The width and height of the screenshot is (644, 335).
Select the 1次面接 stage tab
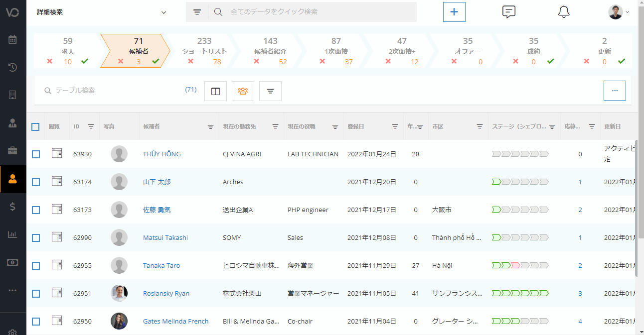click(x=336, y=51)
